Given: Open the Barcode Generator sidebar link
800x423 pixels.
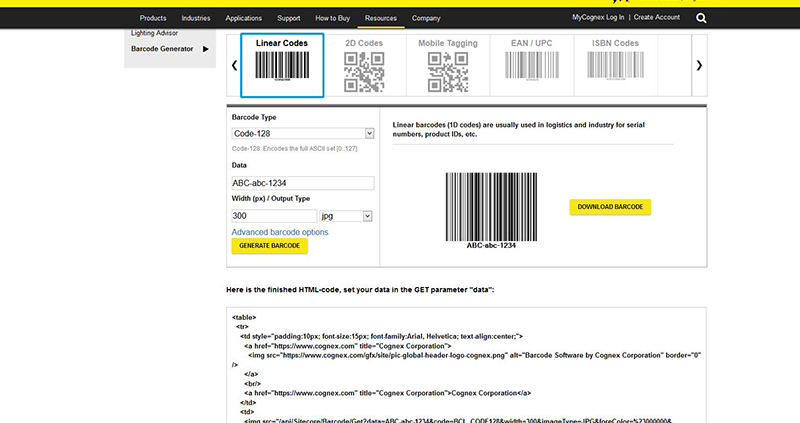Looking at the screenshot, I should coord(162,49).
